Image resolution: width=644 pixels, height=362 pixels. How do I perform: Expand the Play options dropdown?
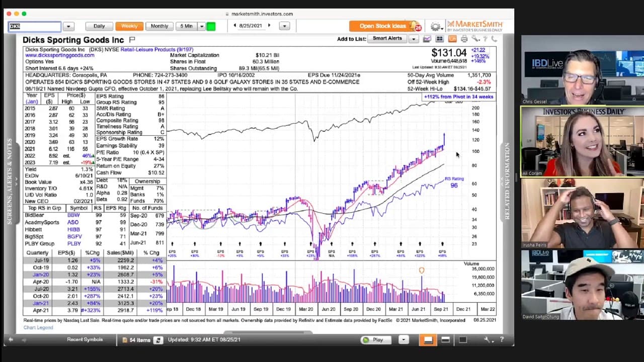pos(404,340)
